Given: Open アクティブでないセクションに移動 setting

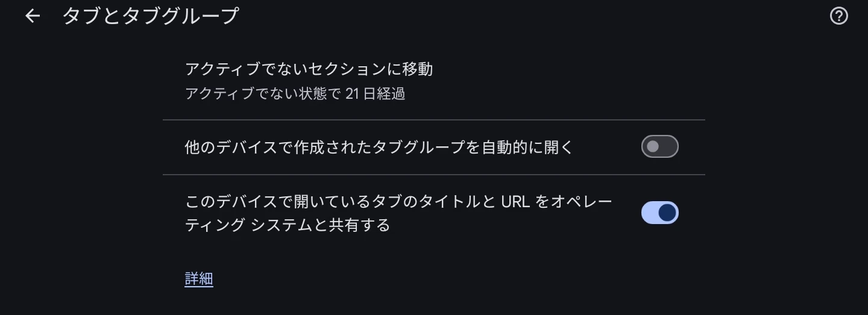Looking at the screenshot, I should click(x=309, y=69).
